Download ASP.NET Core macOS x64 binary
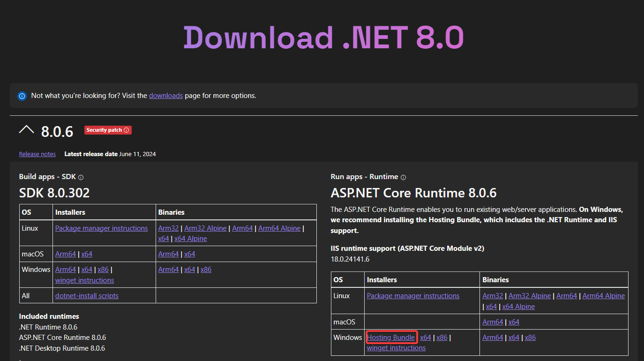Image resolution: width=644 pixels, height=361 pixels. (x=514, y=322)
